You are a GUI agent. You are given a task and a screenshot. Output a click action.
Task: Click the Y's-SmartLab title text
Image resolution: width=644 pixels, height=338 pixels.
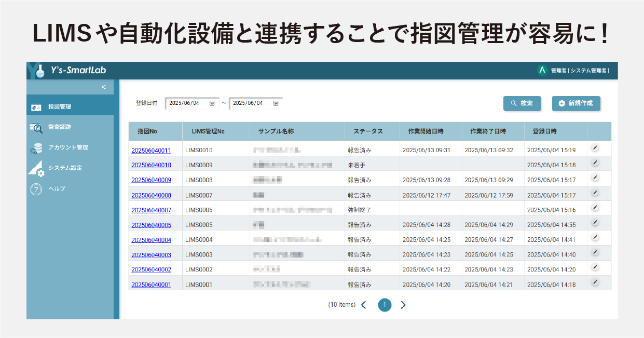[78, 71]
